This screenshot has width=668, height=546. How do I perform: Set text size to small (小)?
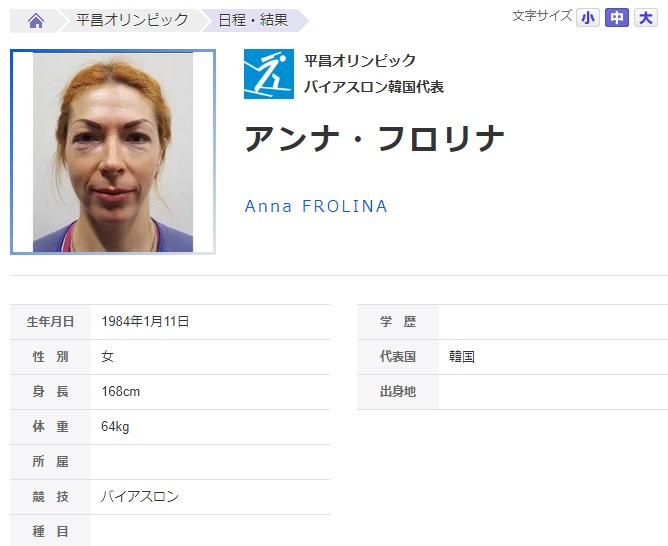pyautogui.click(x=588, y=18)
